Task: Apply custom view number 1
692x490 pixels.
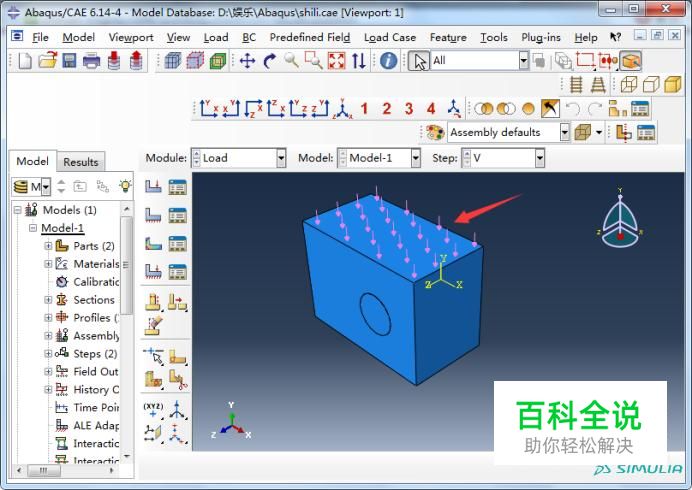Action: [x=364, y=108]
